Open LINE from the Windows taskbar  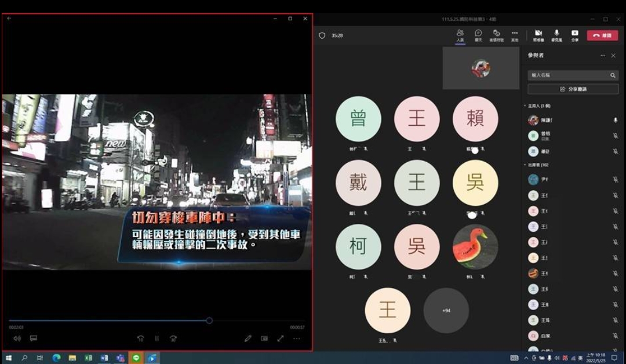point(137,358)
